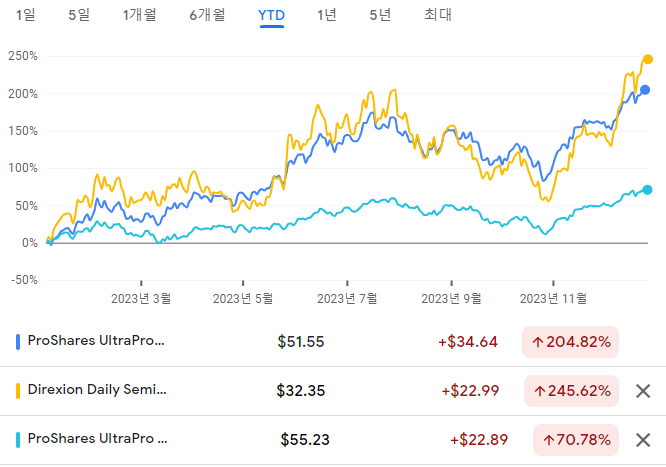
Task: Click the $32.35 price value
Action: coord(301,391)
